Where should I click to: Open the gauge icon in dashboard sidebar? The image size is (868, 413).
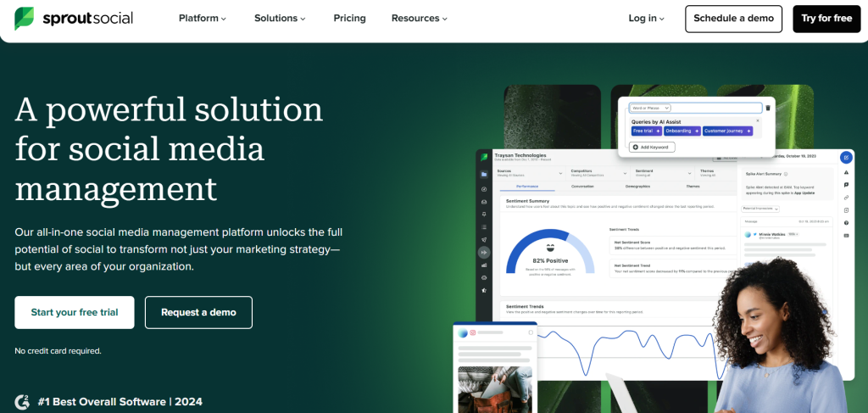[x=484, y=189]
